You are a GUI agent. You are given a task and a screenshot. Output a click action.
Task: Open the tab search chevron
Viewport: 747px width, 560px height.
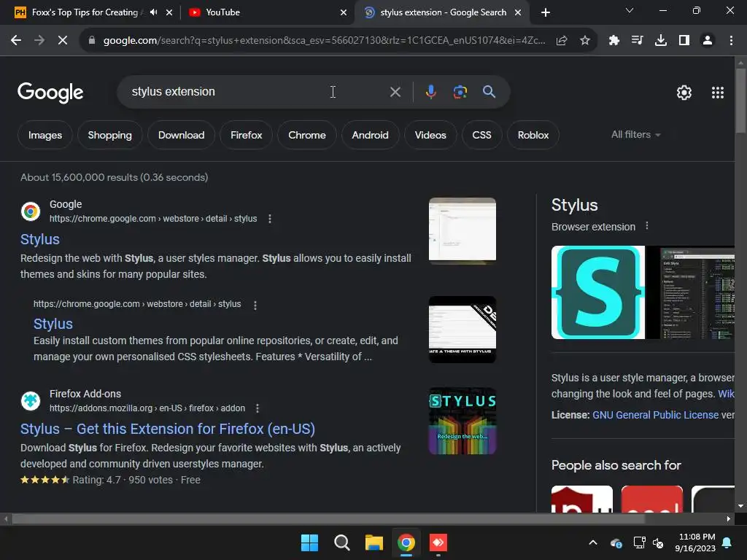point(630,10)
